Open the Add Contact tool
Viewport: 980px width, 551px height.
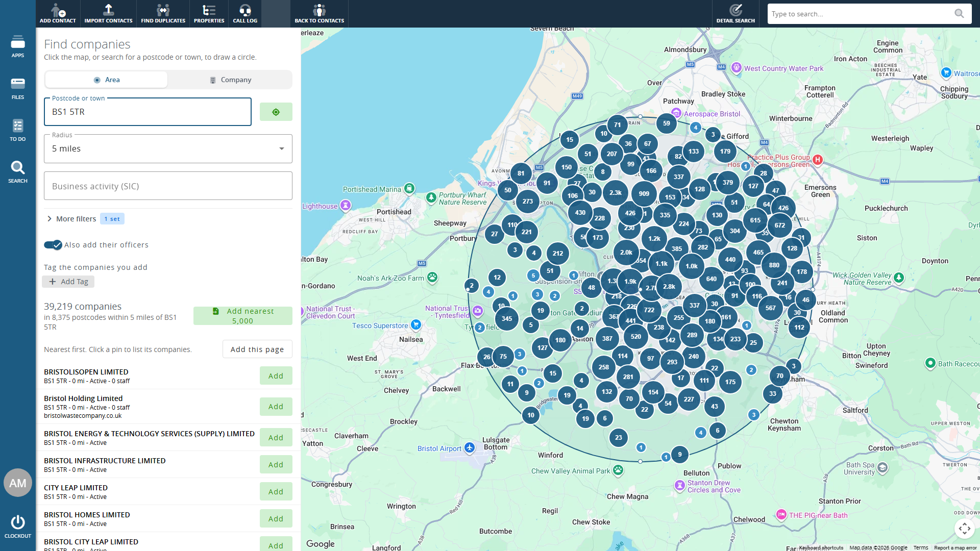point(58,14)
